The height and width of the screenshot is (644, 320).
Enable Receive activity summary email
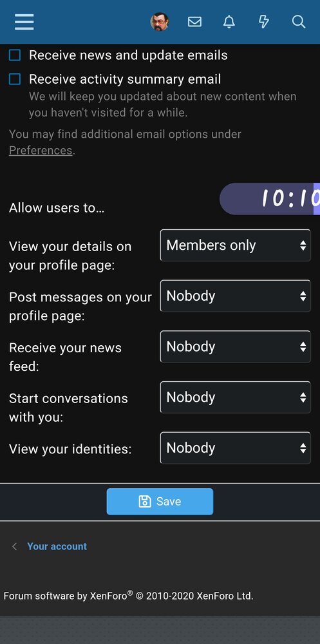15,79
